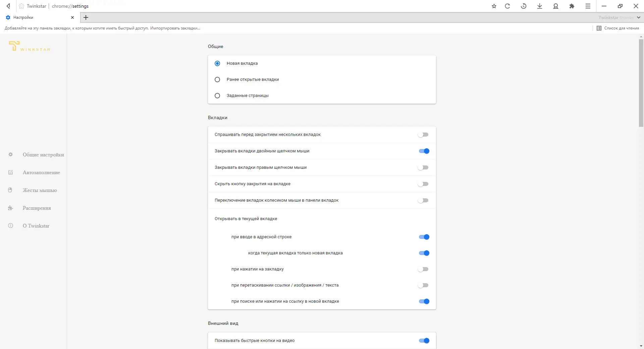Open the Downloads toolbar icon
The height and width of the screenshot is (349, 644).
(539, 6)
